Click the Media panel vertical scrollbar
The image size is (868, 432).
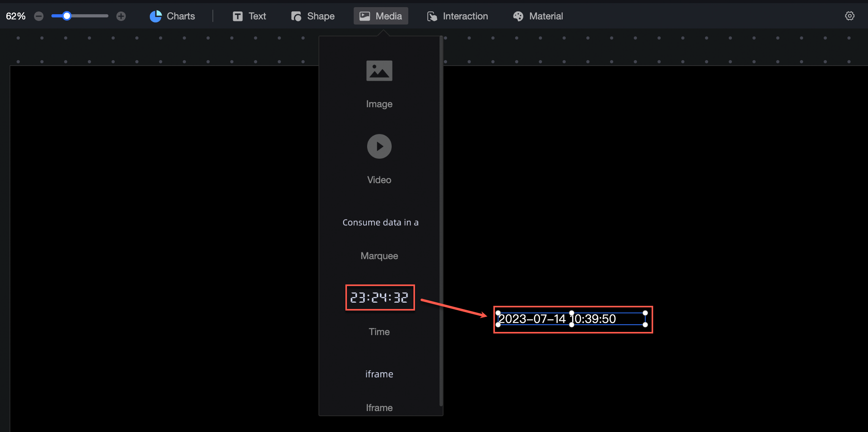tap(441, 222)
